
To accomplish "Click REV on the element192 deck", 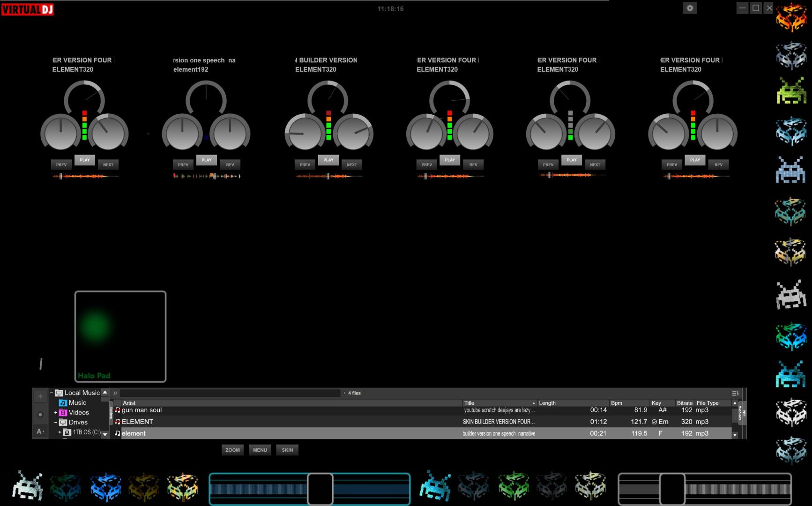I will (x=230, y=164).
